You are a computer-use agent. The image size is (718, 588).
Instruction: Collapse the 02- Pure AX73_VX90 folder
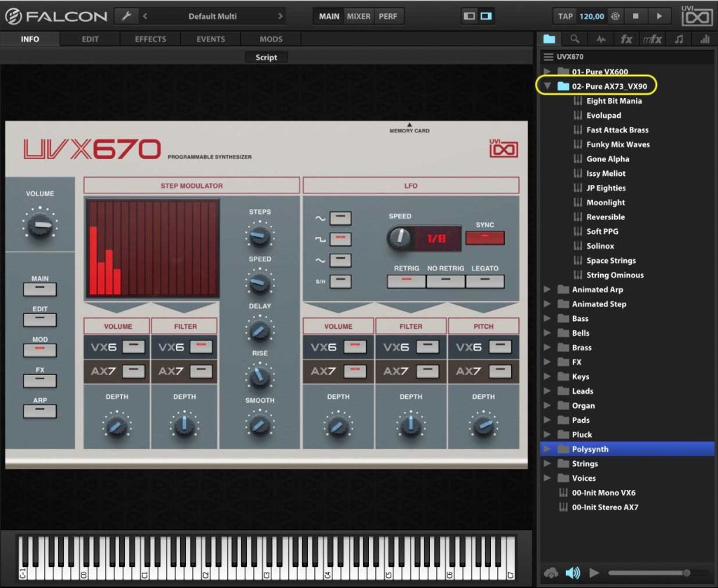(x=548, y=86)
